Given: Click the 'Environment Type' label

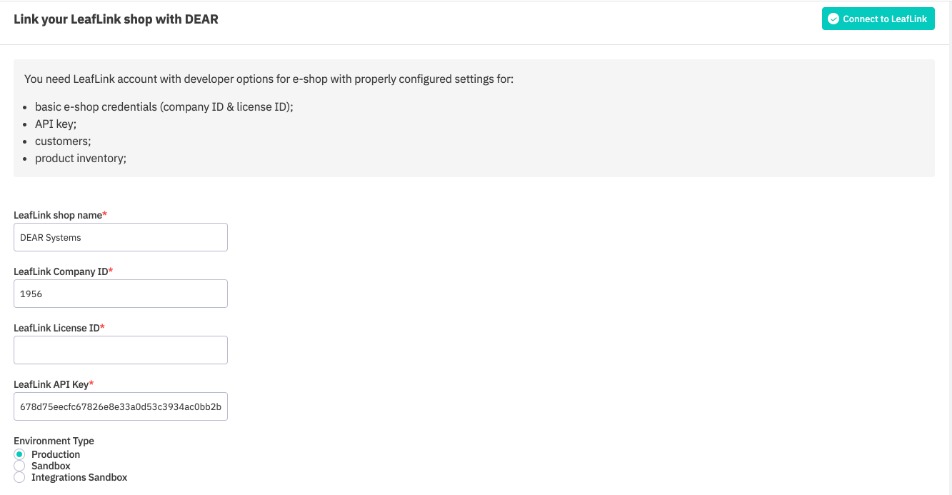Looking at the screenshot, I should [53, 440].
